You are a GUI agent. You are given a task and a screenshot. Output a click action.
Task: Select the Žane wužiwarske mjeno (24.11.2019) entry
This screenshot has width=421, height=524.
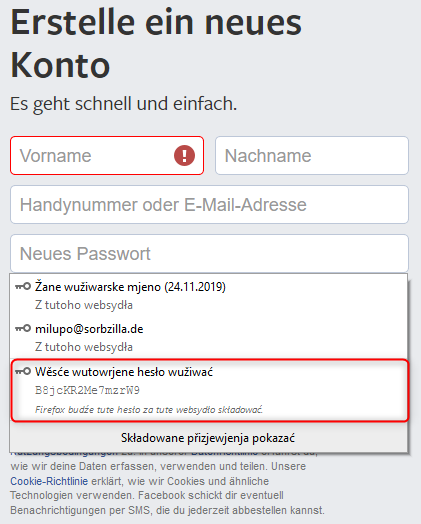pyautogui.click(x=209, y=295)
